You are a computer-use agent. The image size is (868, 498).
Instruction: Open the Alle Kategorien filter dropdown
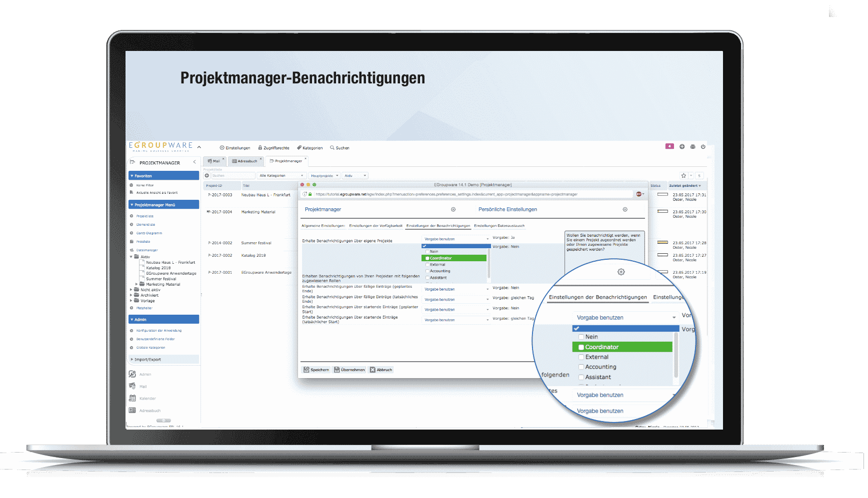281,176
